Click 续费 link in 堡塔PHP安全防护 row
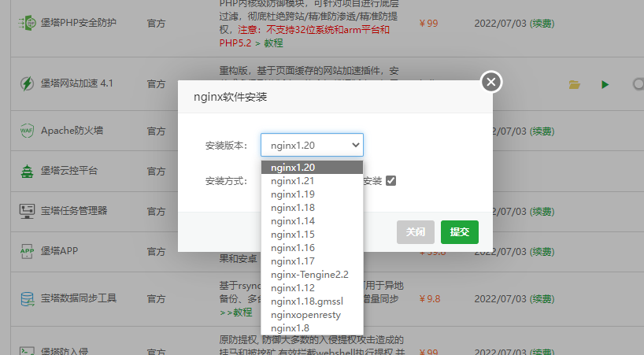 [x=542, y=24]
